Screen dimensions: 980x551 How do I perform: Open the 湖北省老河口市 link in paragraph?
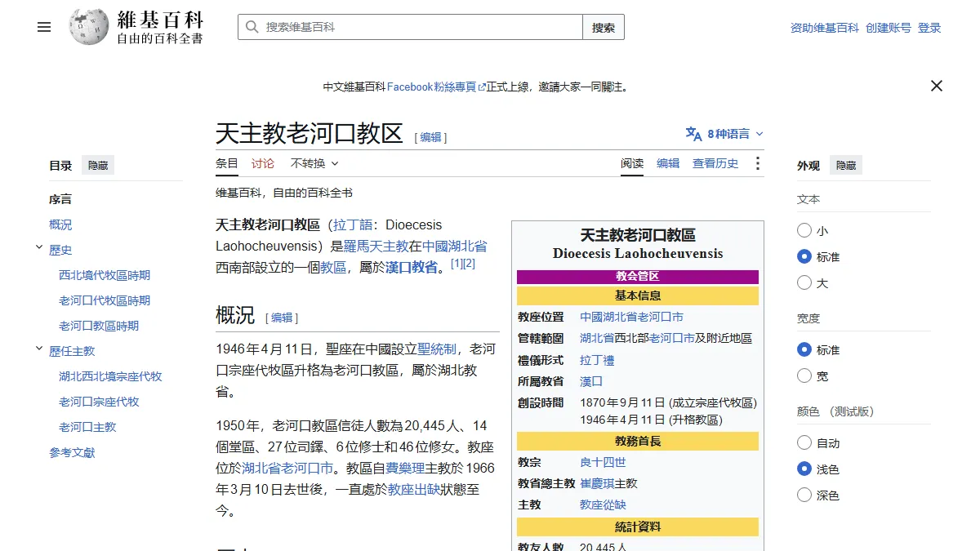[288, 468]
